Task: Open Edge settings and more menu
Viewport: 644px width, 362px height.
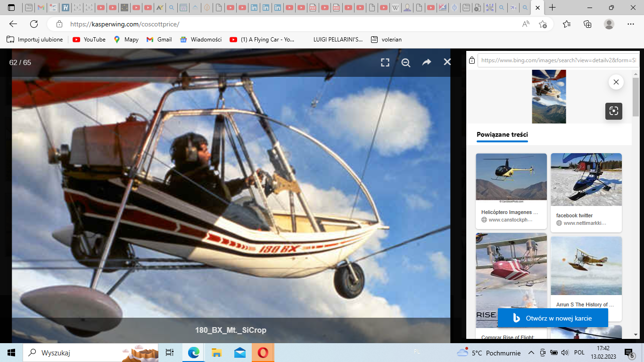Action: pos(630,24)
